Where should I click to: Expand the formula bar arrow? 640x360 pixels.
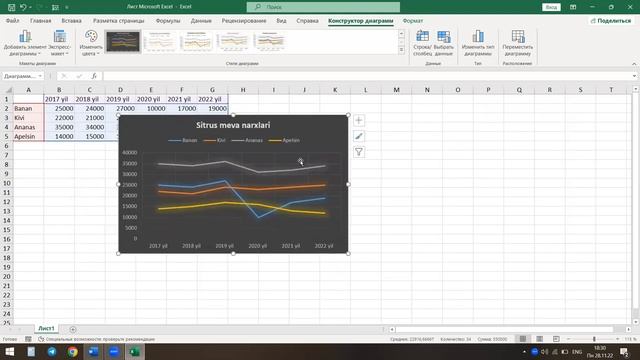[x=634, y=76]
